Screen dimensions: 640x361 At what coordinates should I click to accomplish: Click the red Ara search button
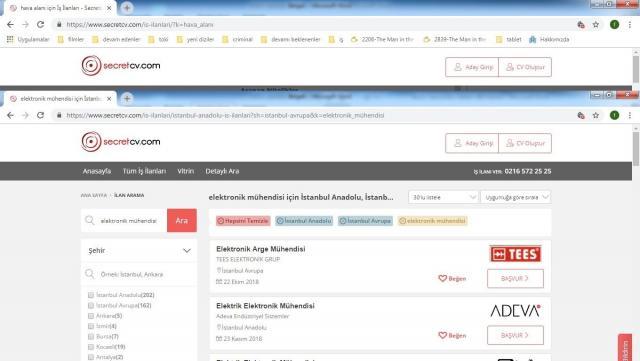point(182,221)
